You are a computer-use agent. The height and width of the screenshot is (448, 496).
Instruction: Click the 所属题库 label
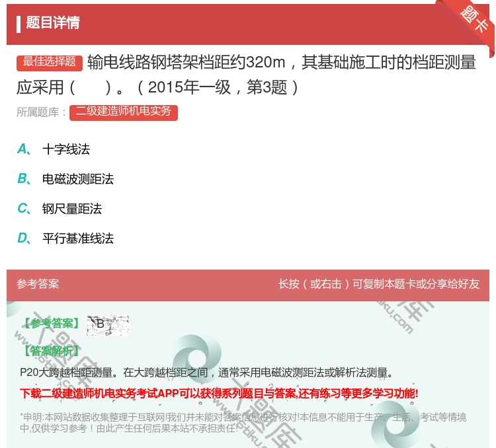tap(41, 112)
